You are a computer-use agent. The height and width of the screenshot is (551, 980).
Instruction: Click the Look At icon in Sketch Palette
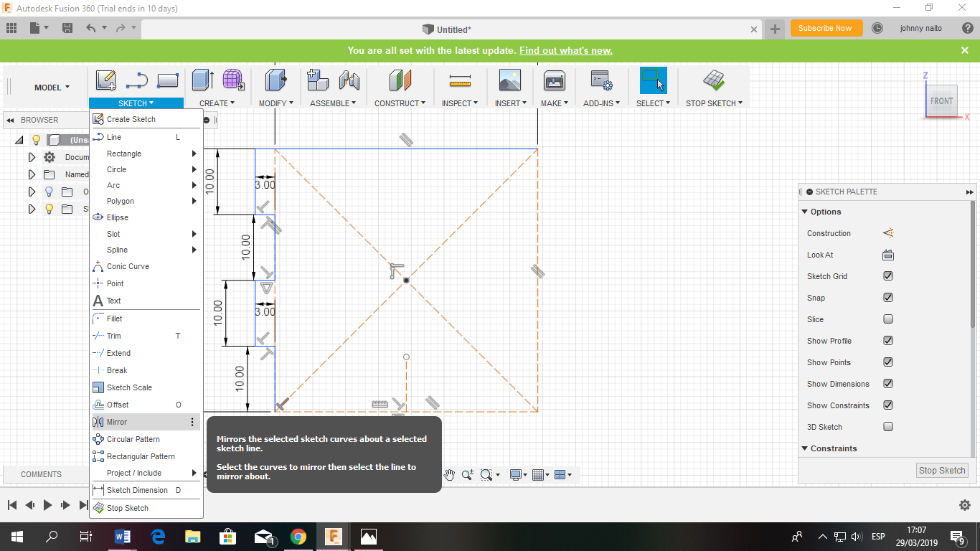887,255
